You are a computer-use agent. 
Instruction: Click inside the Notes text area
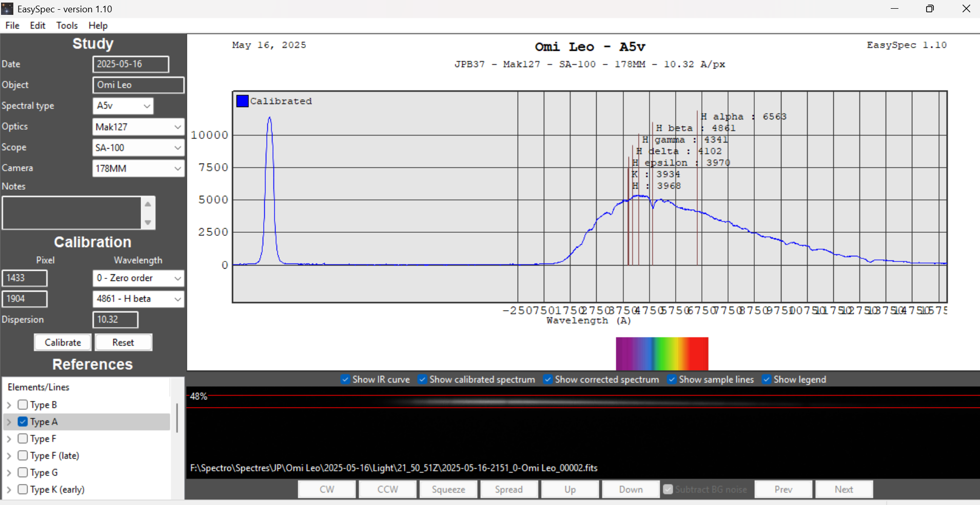point(72,213)
